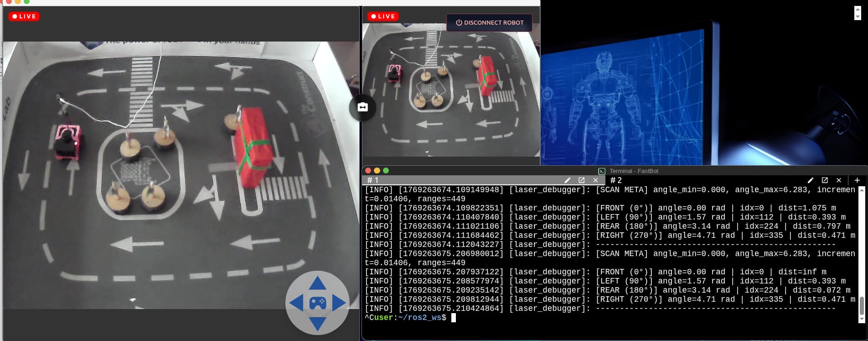Click the terminal scrollbar up arrow
Screen dimensions: 868x341
tap(861, 190)
